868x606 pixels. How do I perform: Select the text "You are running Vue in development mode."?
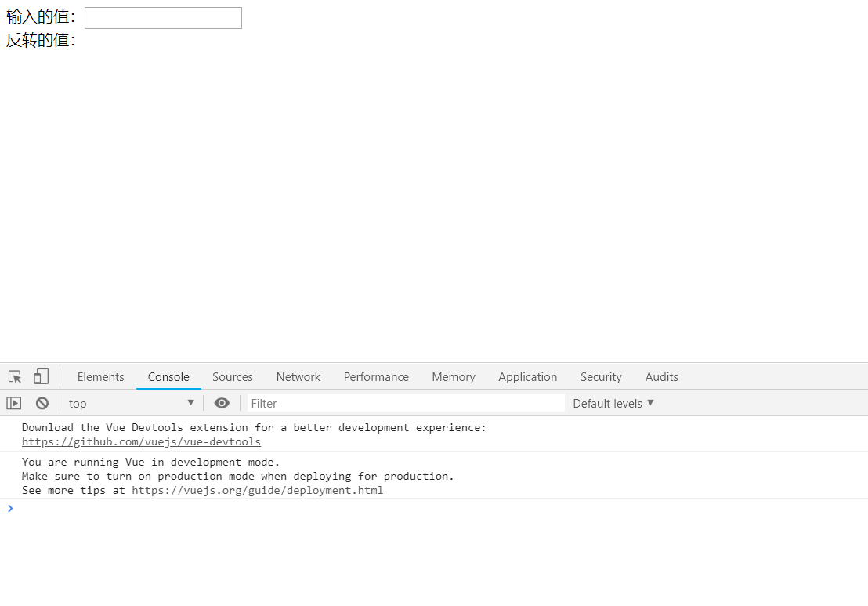[150, 462]
